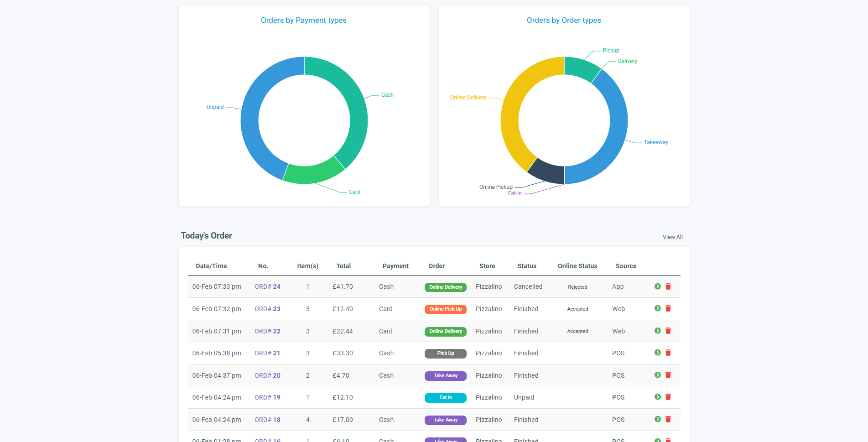Click the Rejected online status label
This screenshot has width=868, height=442.
[577, 287]
